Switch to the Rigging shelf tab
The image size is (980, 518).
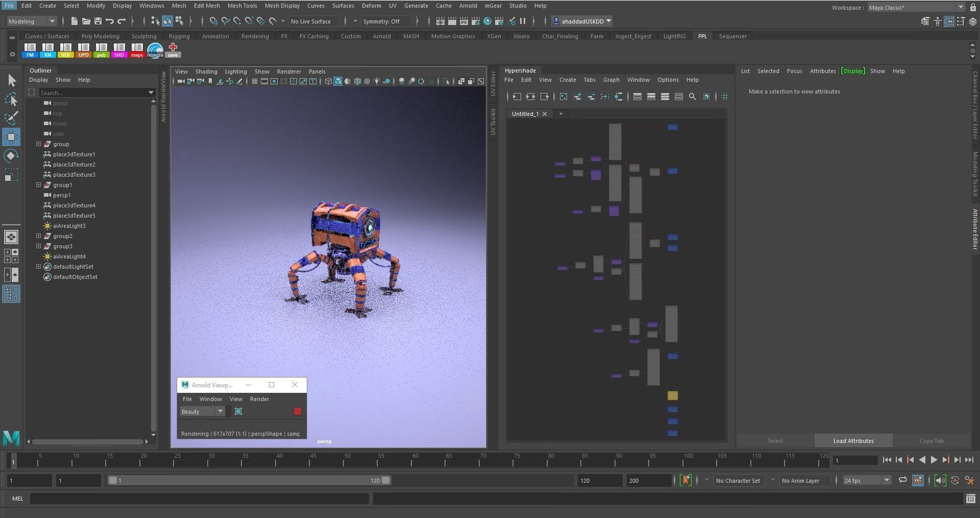click(179, 36)
